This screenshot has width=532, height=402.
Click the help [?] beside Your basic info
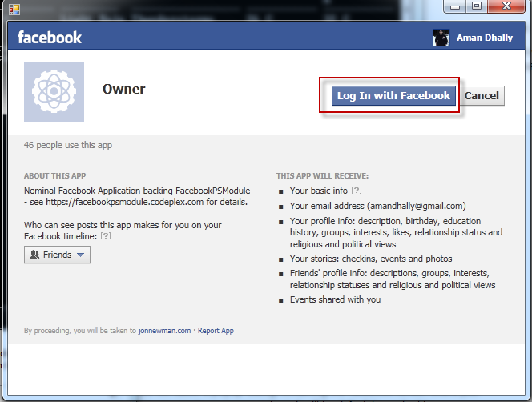click(x=357, y=191)
